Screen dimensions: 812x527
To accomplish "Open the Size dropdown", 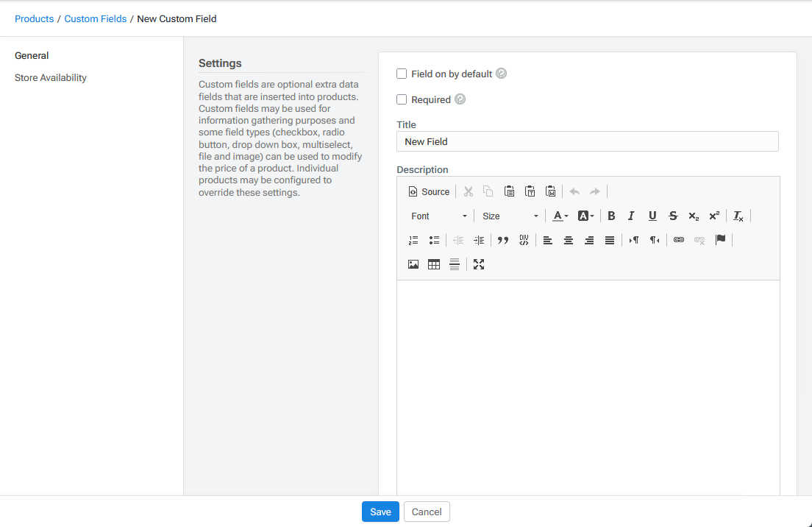I will 510,216.
